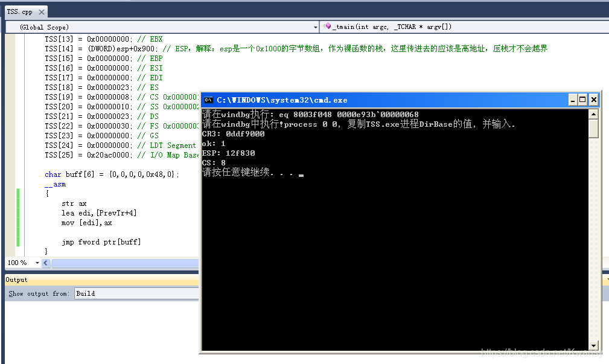
Task: Click the line TSS[21] = 0x00000023 DS
Action: click(x=102, y=117)
